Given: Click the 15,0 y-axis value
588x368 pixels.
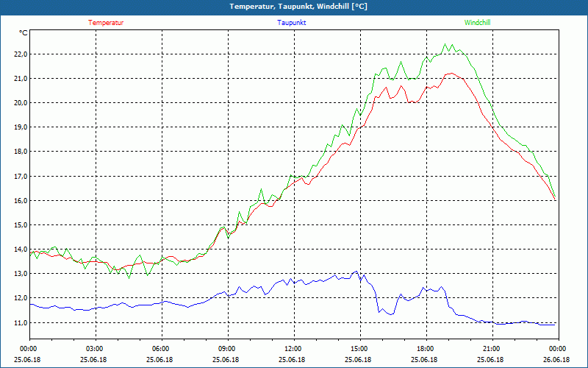Looking at the screenshot, I should (x=21, y=225).
